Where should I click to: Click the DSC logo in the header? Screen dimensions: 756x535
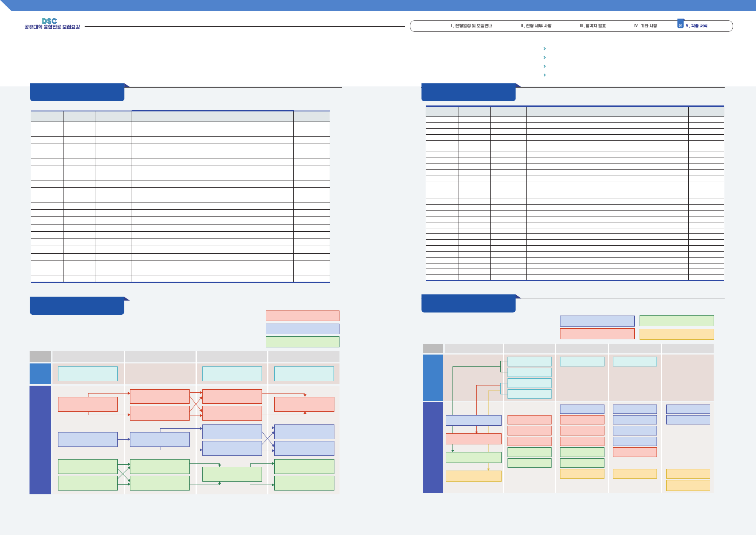coord(49,21)
